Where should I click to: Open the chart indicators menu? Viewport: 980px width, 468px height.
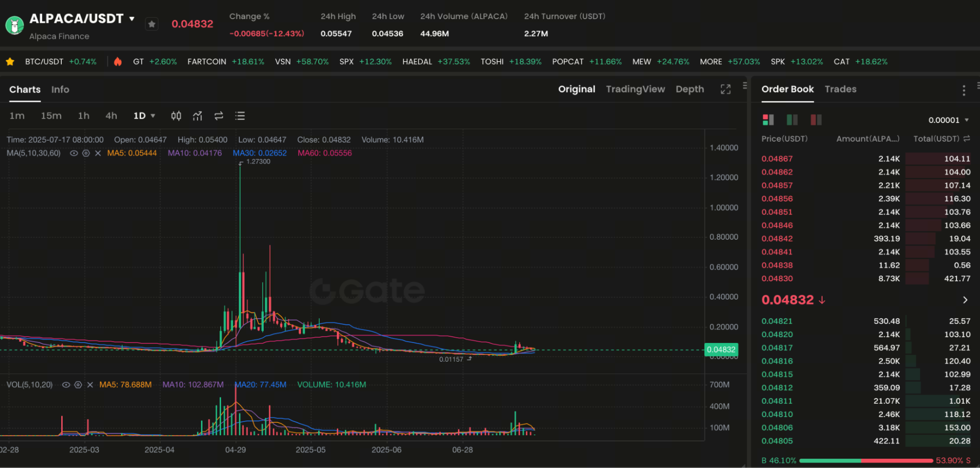[x=198, y=116]
